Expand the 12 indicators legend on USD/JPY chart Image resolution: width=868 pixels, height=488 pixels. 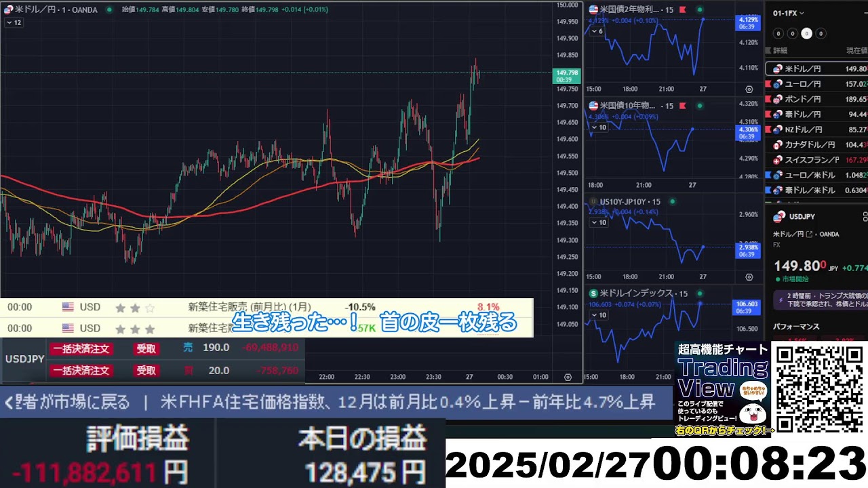pos(14,22)
